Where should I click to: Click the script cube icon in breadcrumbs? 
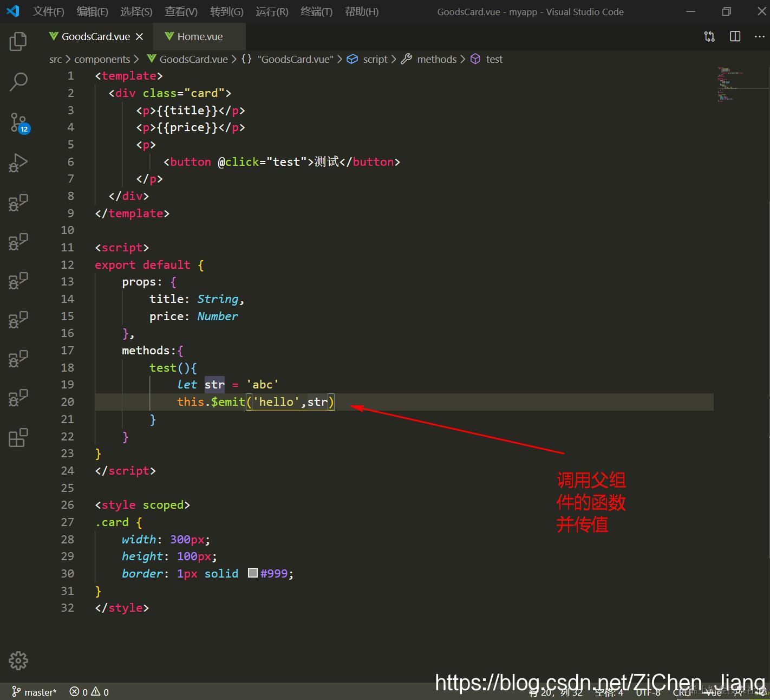pos(353,59)
